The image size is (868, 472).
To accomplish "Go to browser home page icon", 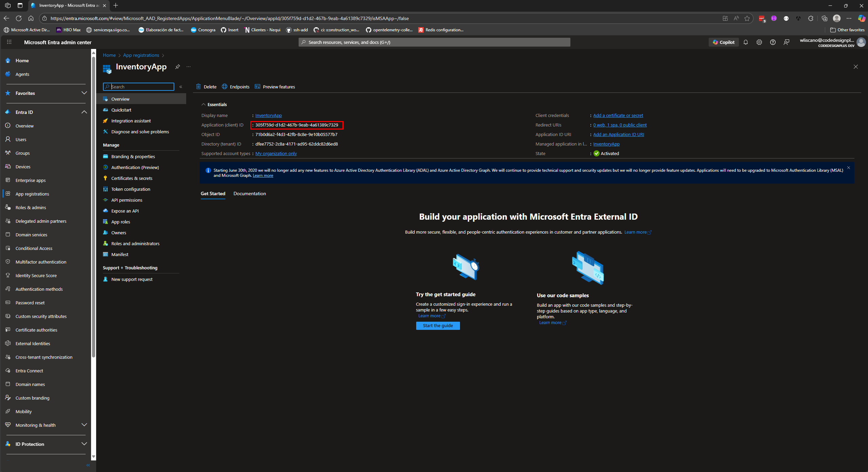I will point(31,18).
